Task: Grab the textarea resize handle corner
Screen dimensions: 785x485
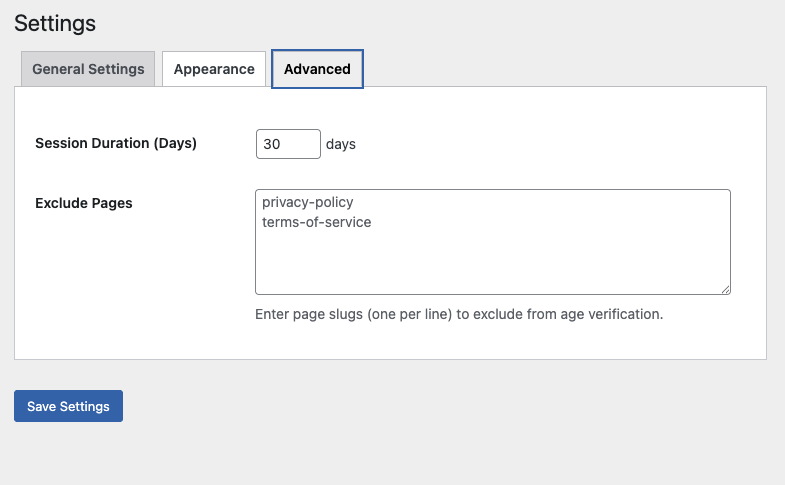Action: [x=725, y=289]
